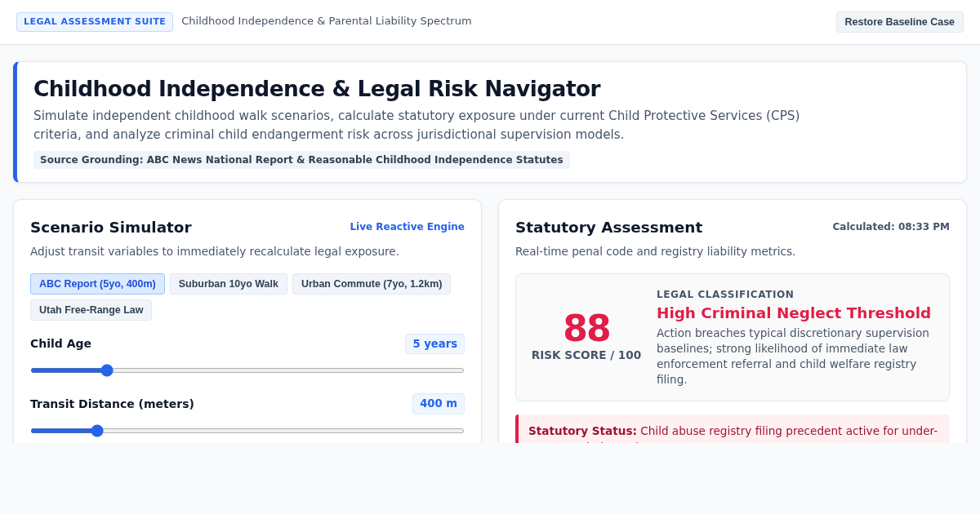Click the '5 years' age value
This screenshot has height=514, width=980.
pos(434,344)
